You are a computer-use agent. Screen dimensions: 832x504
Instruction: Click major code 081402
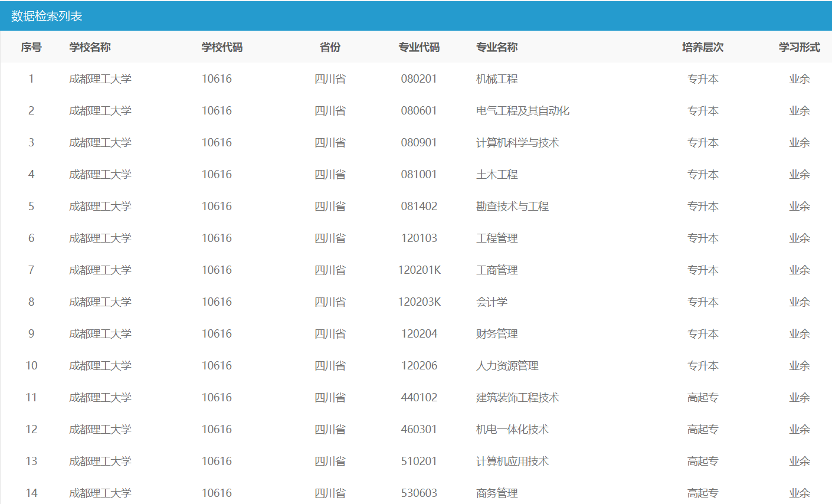coord(419,207)
